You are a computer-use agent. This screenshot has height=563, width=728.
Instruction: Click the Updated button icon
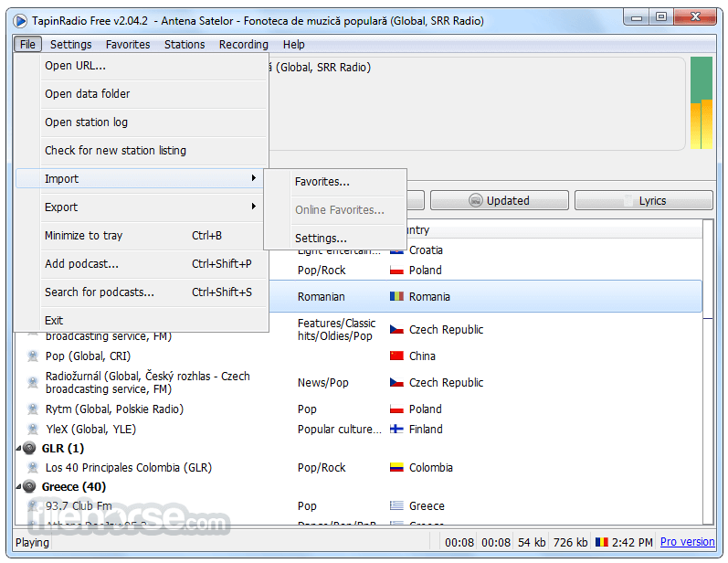[x=475, y=201]
